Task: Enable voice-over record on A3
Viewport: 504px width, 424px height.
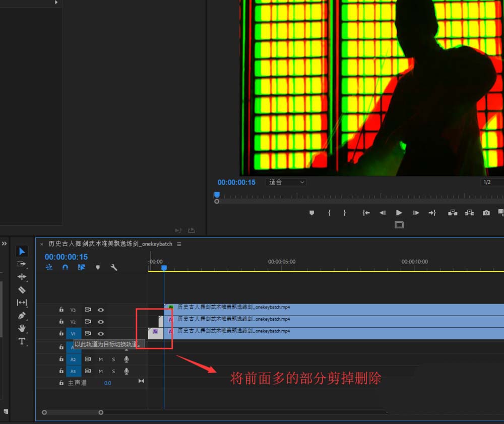Action: pyautogui.click(x=127, y=371)
